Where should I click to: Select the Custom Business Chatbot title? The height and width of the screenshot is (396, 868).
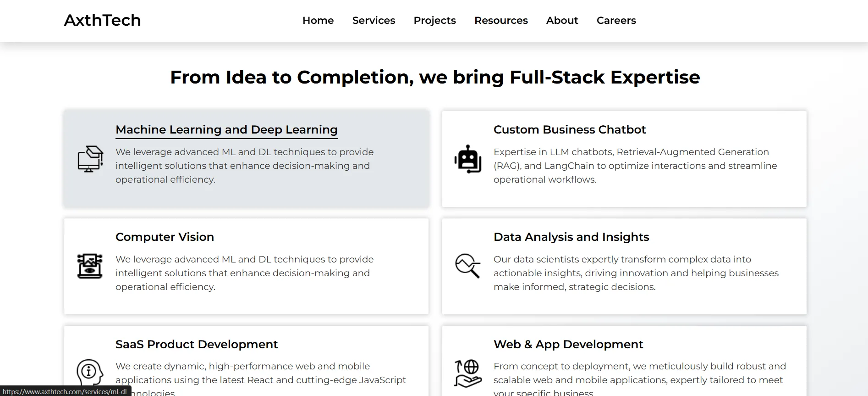(569, 130)
